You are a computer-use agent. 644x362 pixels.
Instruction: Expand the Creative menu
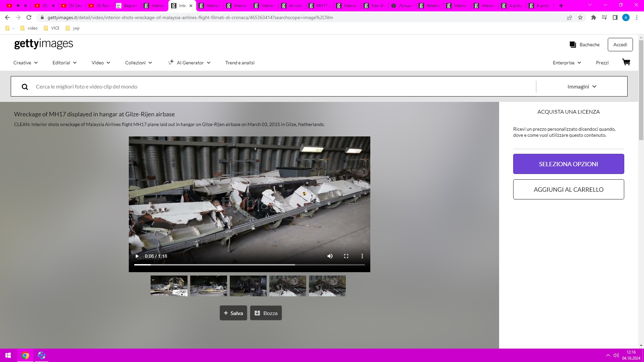tap(25, 63)
